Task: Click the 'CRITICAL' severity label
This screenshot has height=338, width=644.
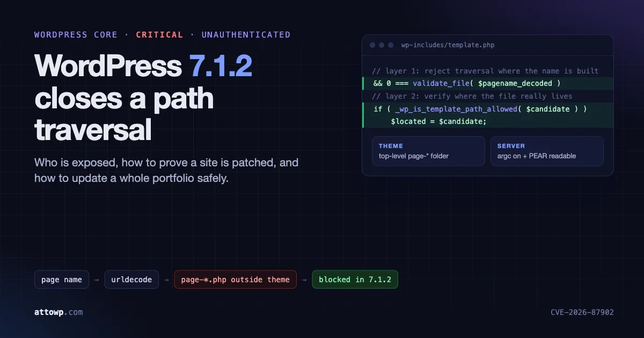Action: pos(159,35)
